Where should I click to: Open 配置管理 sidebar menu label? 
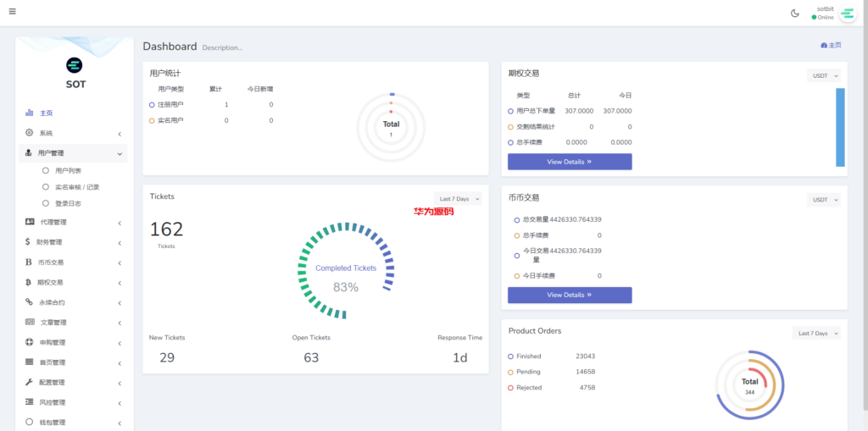(52, 383)
